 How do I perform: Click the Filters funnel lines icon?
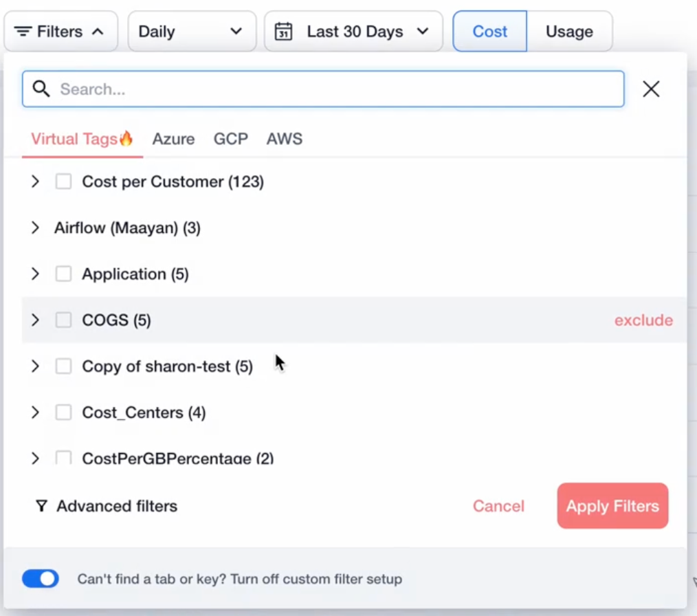click(x=23, y=32)
